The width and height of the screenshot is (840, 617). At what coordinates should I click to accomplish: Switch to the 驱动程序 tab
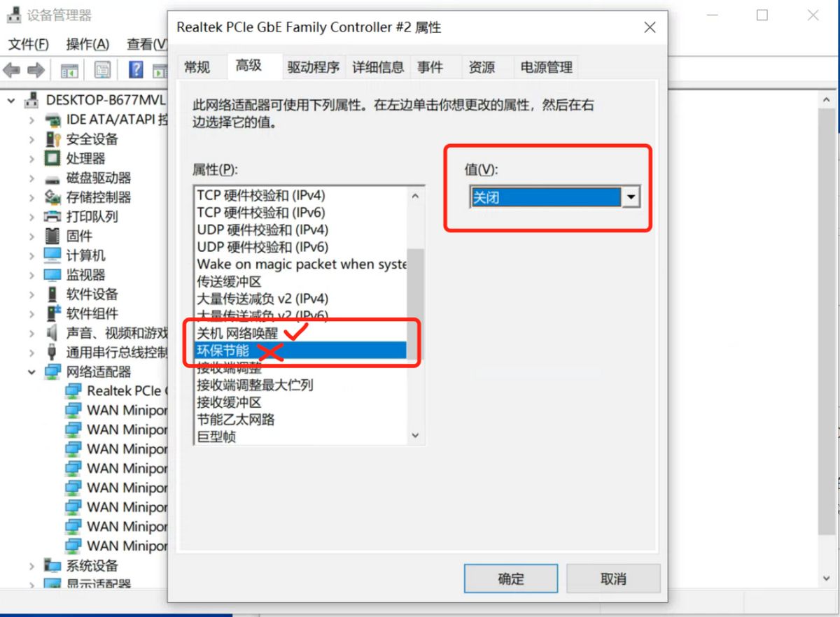pos(313,67)
